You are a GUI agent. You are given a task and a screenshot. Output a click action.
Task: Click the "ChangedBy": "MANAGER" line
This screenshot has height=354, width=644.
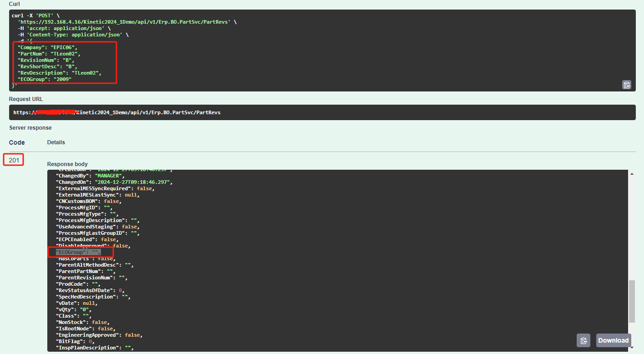coord(90,176)
